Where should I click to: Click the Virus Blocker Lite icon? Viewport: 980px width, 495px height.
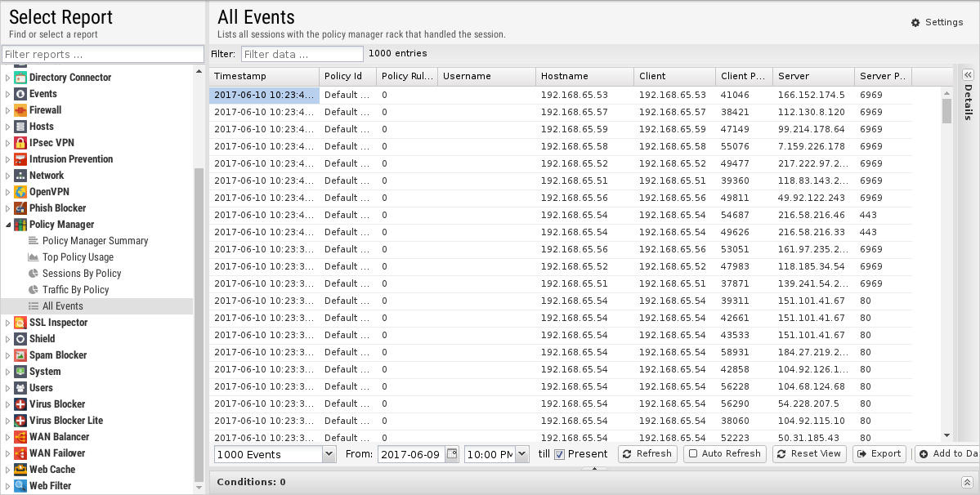point(20,420)
